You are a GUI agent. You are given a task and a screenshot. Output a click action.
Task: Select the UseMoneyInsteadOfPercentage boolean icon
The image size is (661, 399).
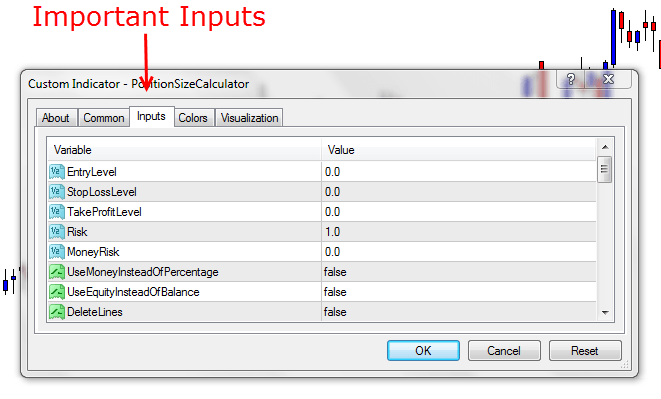[x=57, y=272]
